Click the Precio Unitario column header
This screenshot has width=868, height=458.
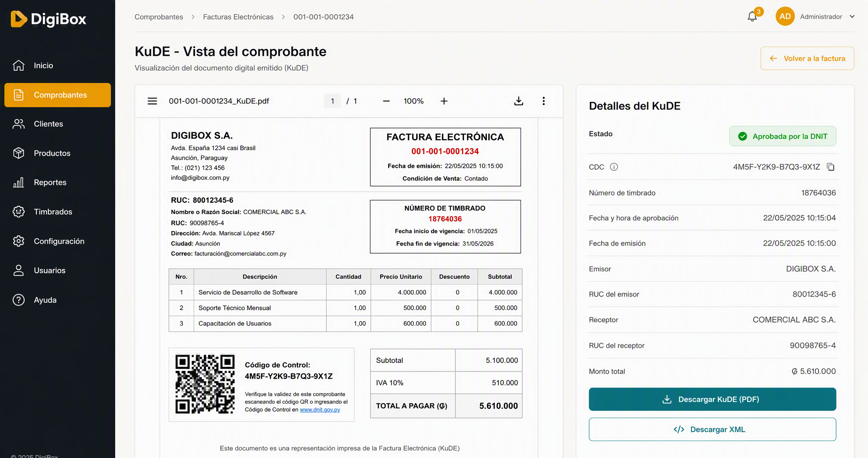pyautogui.click(x=401, y=276)
